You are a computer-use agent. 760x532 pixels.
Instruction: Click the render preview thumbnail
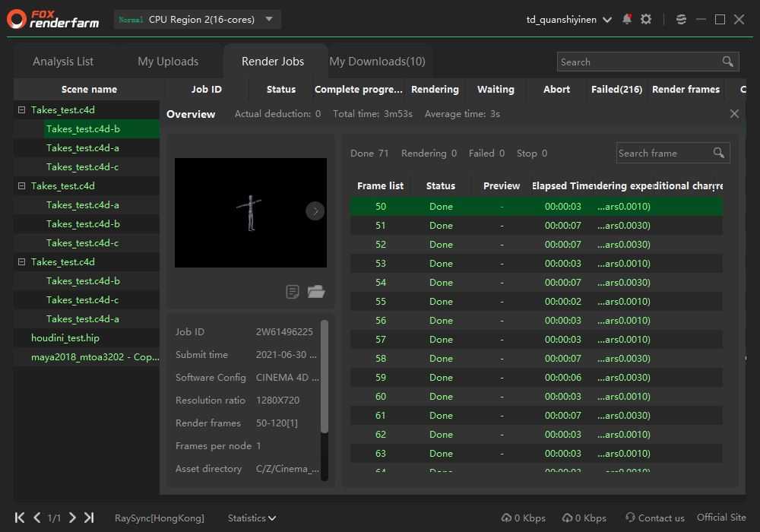click(x=251, y=213)
